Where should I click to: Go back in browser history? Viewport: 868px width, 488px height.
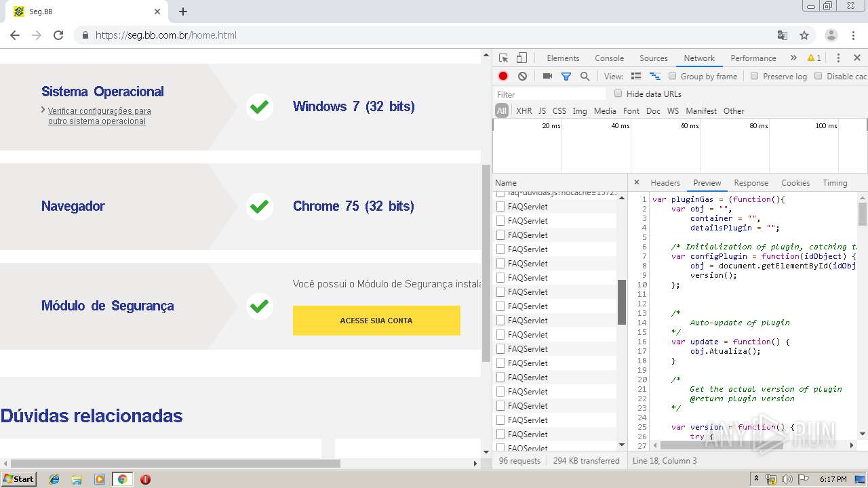coord(15,35)
